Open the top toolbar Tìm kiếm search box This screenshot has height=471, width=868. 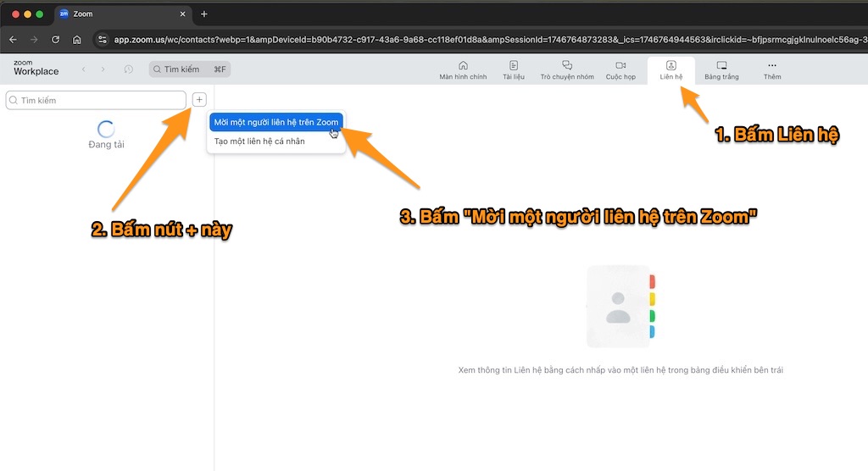tap(189, 69)
